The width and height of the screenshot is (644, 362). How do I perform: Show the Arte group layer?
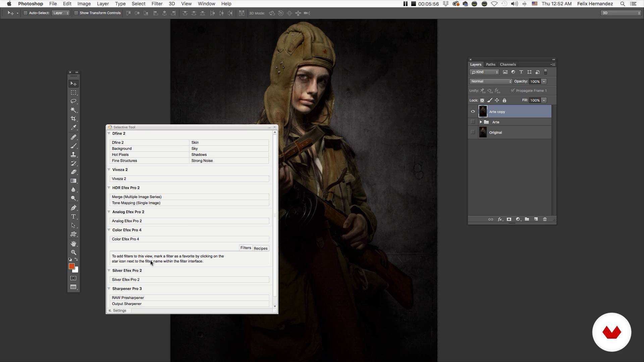click(x=473, y=122)
